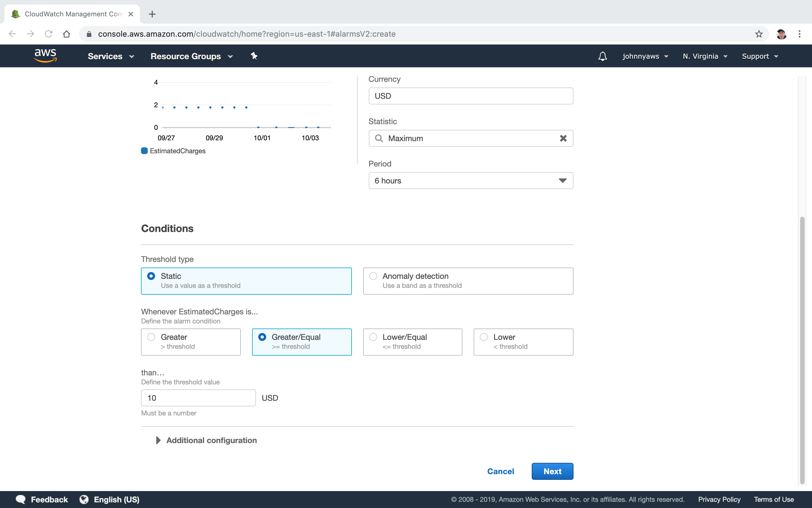Click the AWS logo home icon
The height and width of the screenshot is (508, 812).
(x=45, y=55)
